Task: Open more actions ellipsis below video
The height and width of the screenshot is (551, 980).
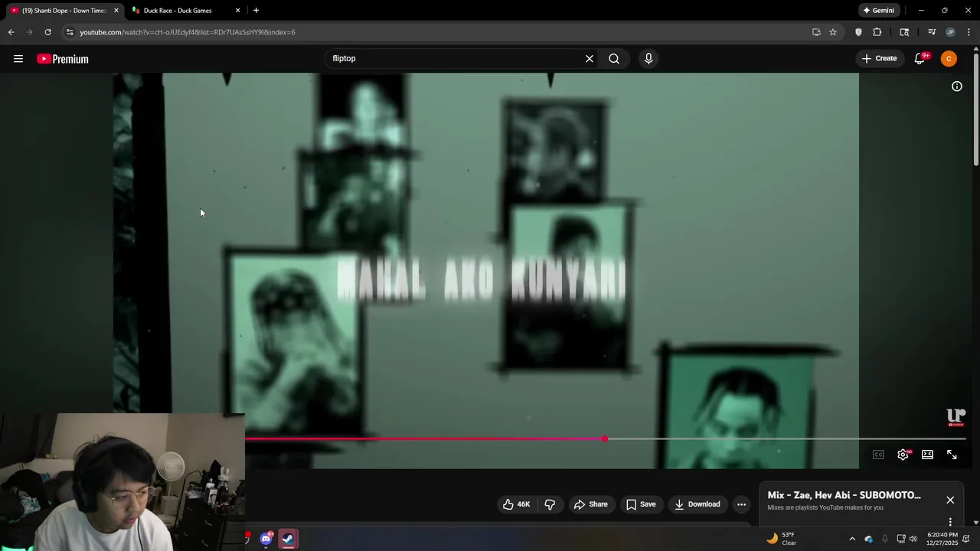Action: [x=741, y=504]
